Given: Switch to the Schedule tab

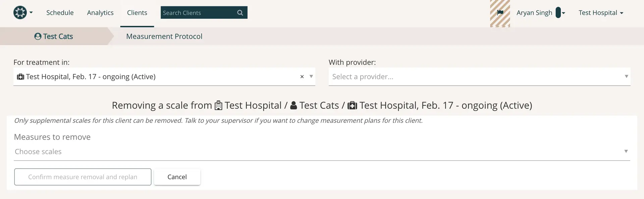Looking at the screenshot, I should point(60,12).
